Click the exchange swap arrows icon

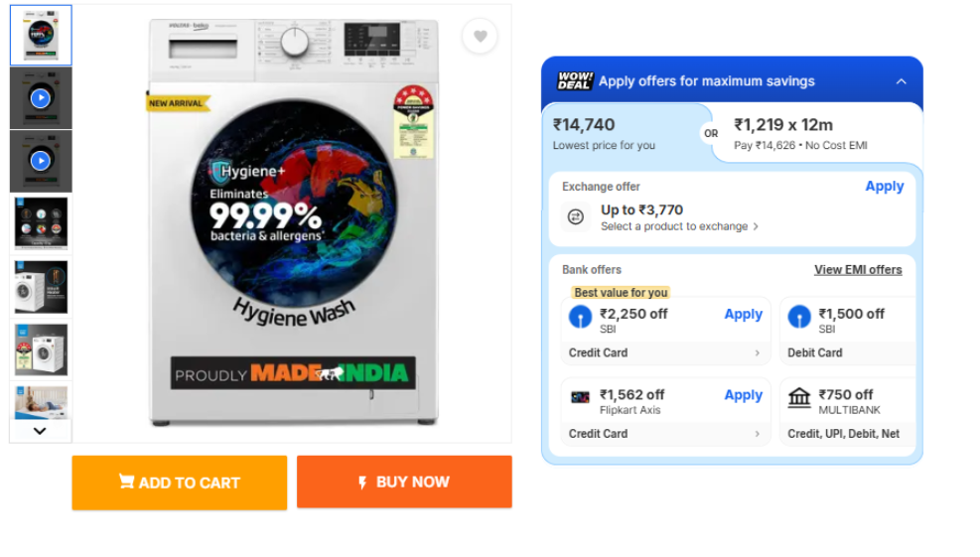tap(576, 216)
